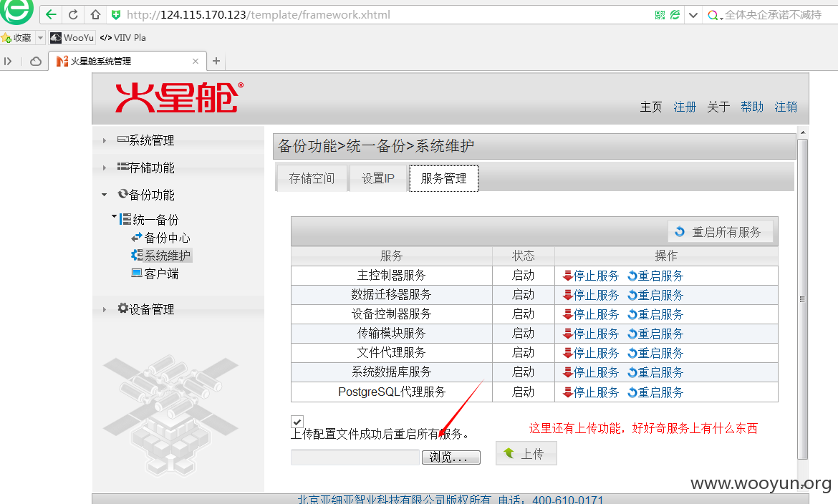Click 注销 to log out

tap(786, 107)
